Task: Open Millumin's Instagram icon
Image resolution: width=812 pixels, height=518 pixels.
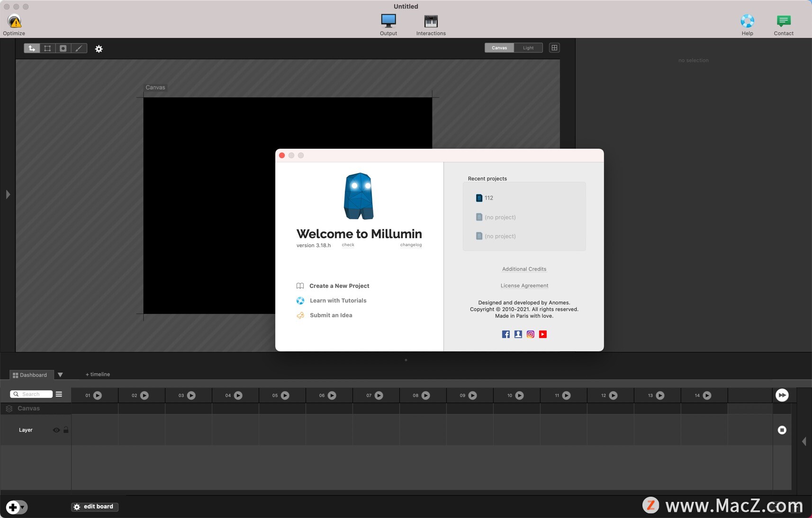Action: point(531,334)
